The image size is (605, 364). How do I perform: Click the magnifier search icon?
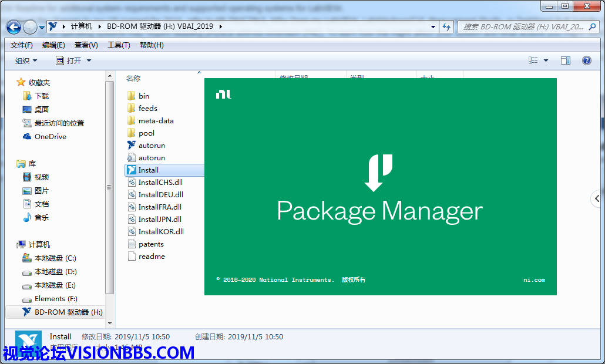(x=592, y=26)
